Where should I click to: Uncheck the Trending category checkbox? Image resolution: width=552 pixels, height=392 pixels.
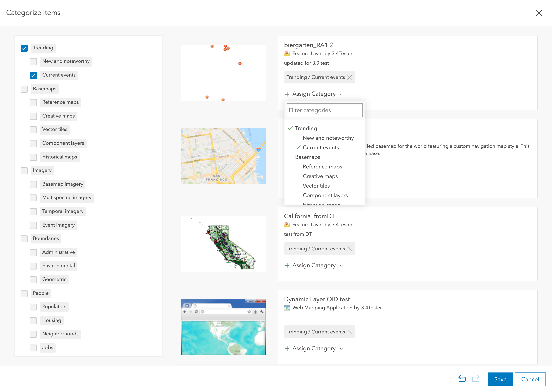coord(24,48)
